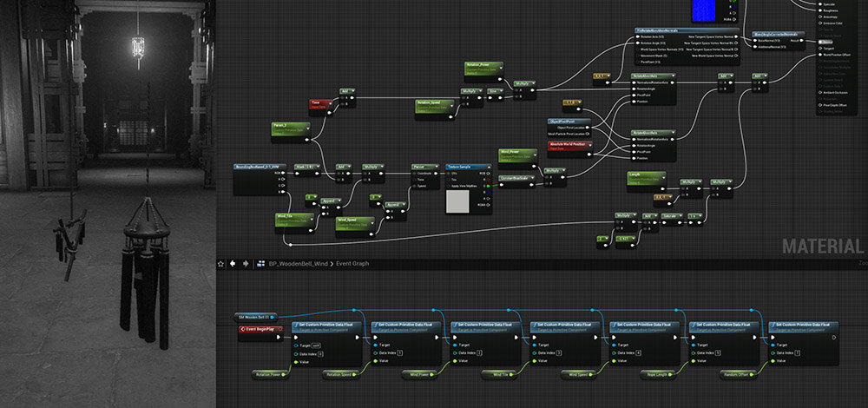This screenshot has height=408, width=868.
Task: Select the Saturate node
Action: click(672, 220)
